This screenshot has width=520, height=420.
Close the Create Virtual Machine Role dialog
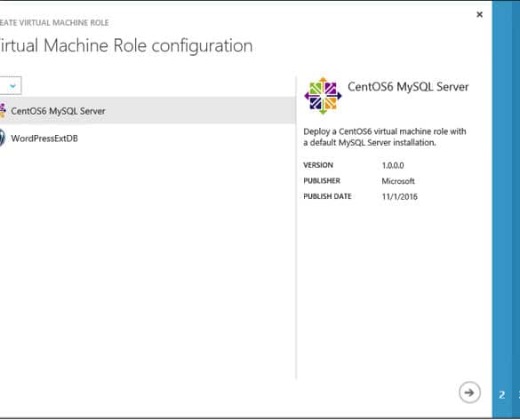pyautogui.click(x=479, y=14)
